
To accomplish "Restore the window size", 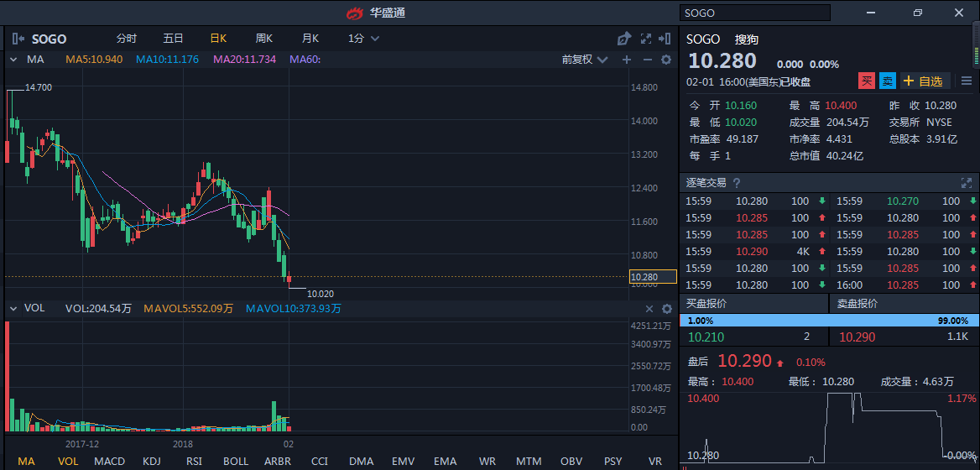I will (x=918, y=13).
